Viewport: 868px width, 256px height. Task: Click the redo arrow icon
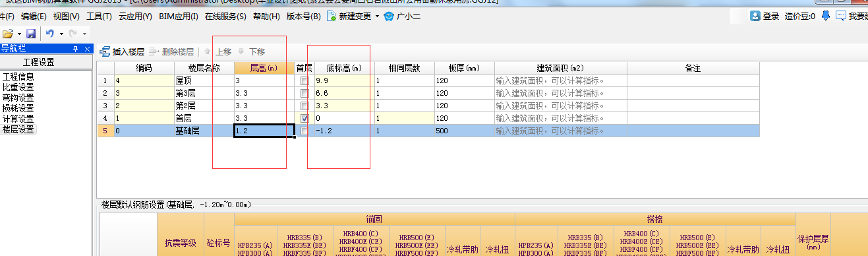[72, 33]
